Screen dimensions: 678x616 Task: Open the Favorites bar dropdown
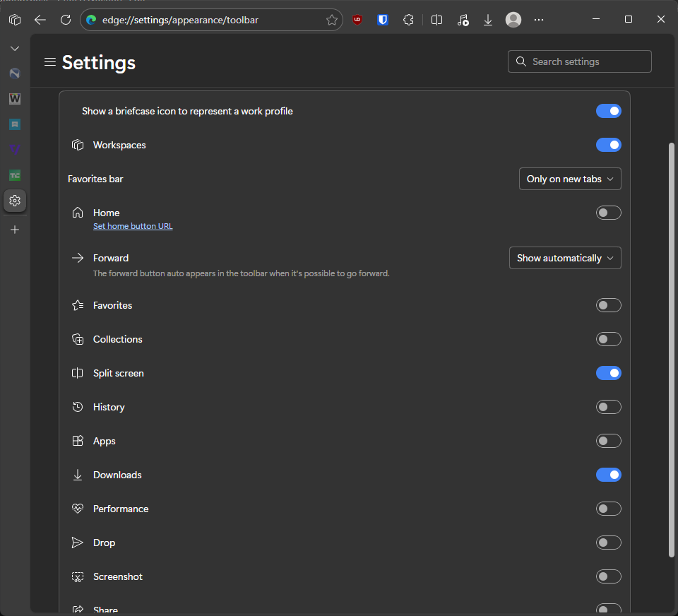click(x=570, y=179)
